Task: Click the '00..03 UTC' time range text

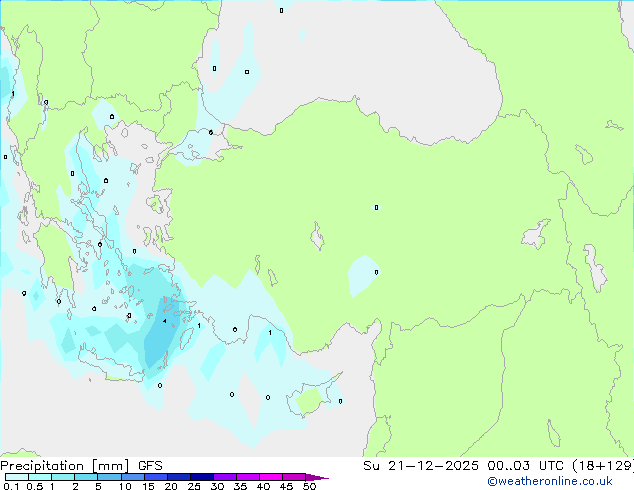Action: click(525, 466)
